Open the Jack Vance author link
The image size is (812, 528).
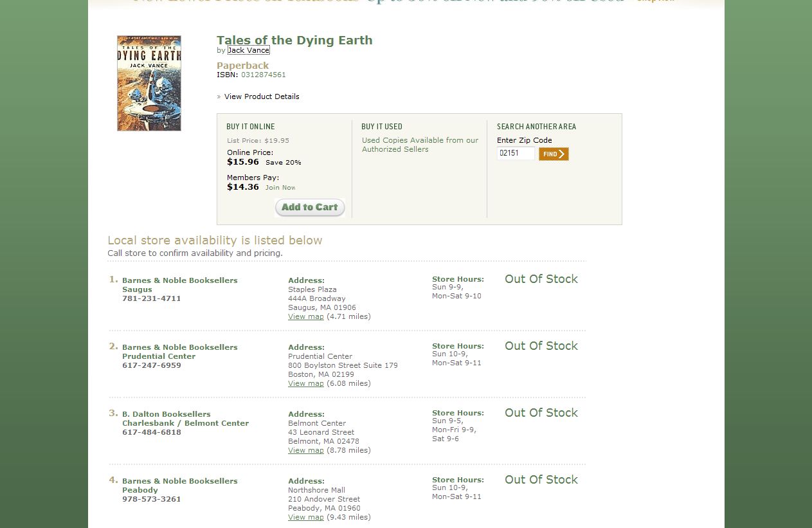pyautogui.click(x=249, y=50)
